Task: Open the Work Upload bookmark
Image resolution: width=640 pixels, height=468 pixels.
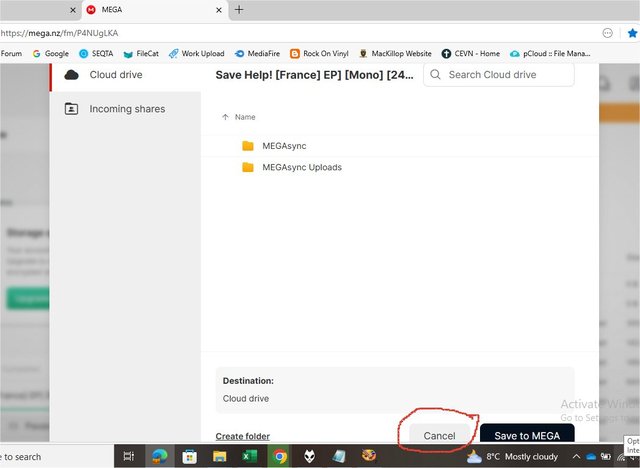Action: 197,53
